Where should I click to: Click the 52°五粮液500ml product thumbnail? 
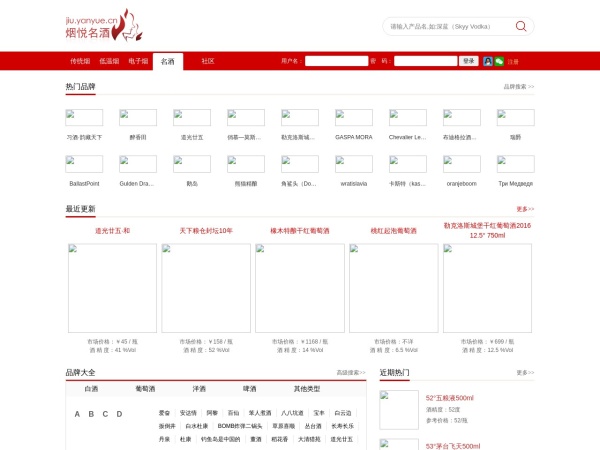coord(399,410)
